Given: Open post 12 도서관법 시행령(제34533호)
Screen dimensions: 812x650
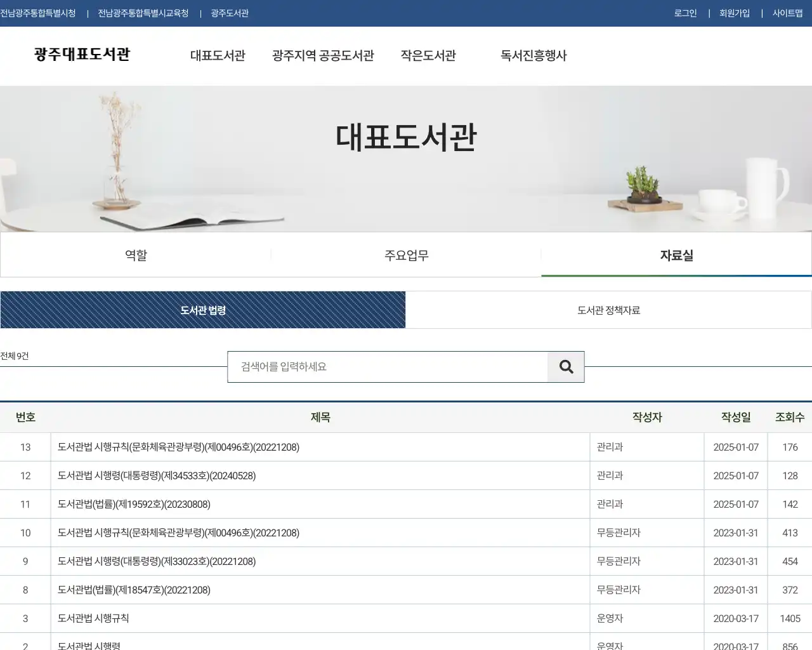Looking at the screenshot, I should [x=157, y=476].
